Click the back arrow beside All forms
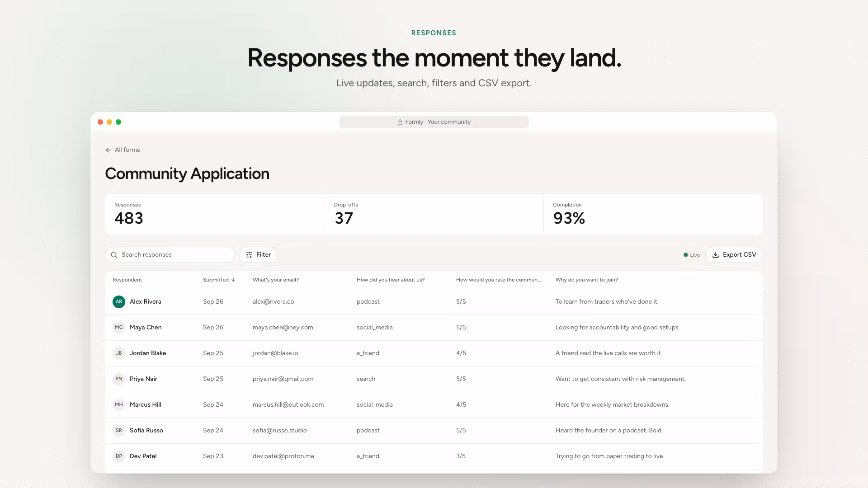This screenshot has height=488, width=868. (x=108, y=150)
